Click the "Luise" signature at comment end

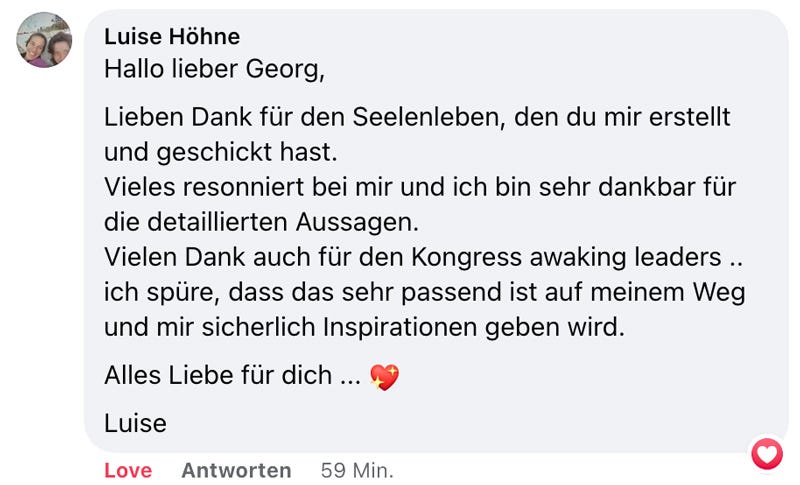click(x=135, y=423)
